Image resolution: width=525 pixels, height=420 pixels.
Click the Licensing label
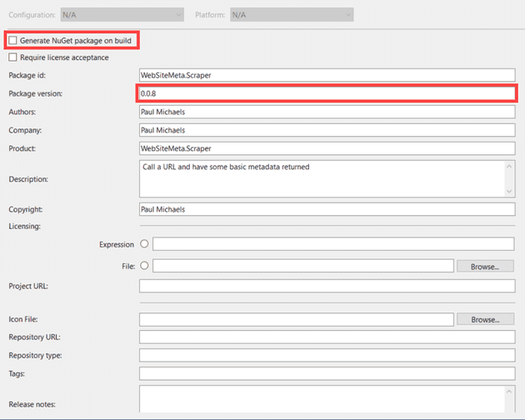(x=24, y=227)
